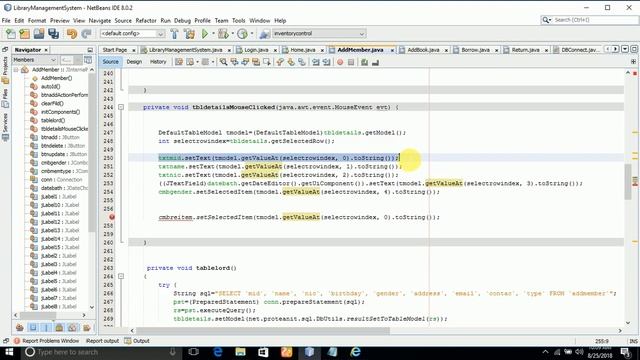Open the Members dropdown in Navigator
This screenshot has width=640, height=360.
click(x=34, y=60)
